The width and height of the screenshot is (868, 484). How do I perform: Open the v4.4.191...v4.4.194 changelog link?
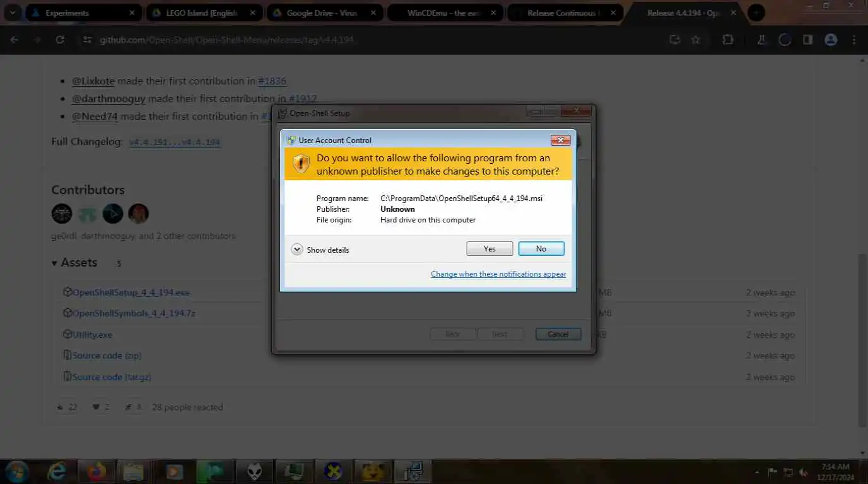coord(175,142)
